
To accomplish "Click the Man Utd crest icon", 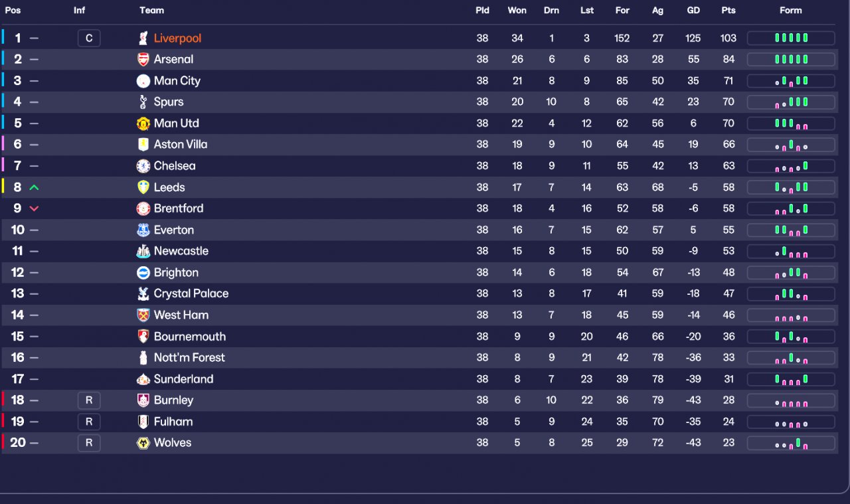I will point(143,124).
